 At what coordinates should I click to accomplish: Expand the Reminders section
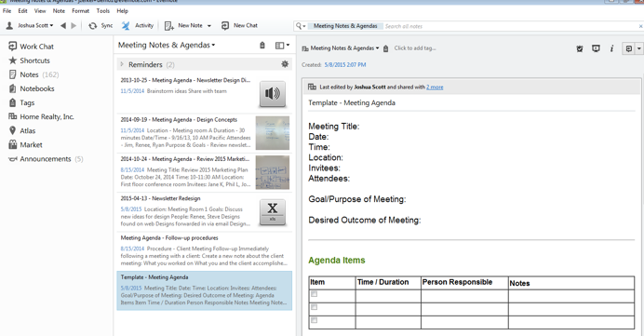(x=122, y=64)
